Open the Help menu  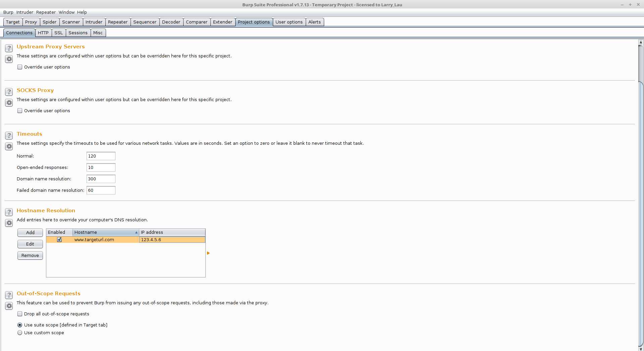point(82,12)
